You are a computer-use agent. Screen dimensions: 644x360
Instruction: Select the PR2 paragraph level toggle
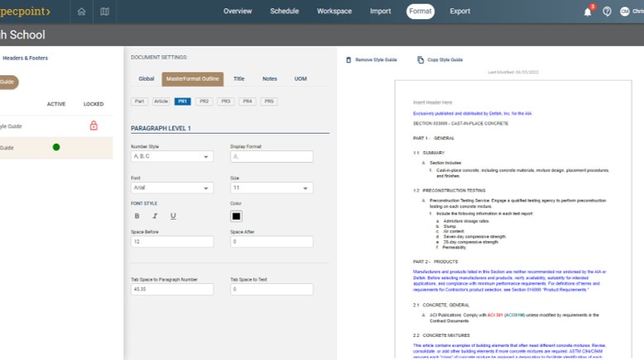click(x=204, y=102)
